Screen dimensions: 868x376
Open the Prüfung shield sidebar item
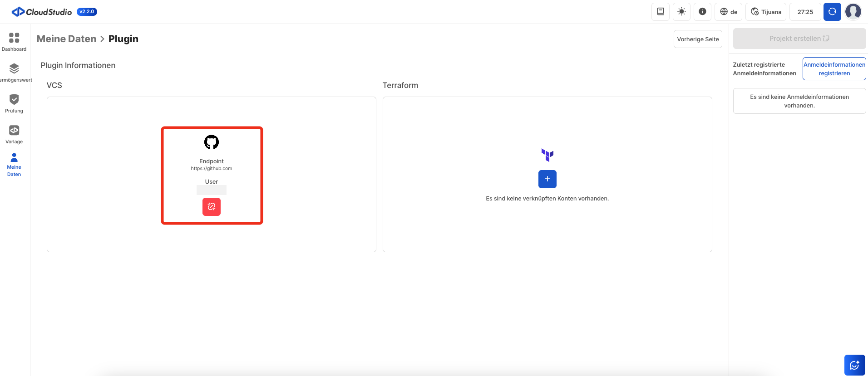[x=14, y=103]
